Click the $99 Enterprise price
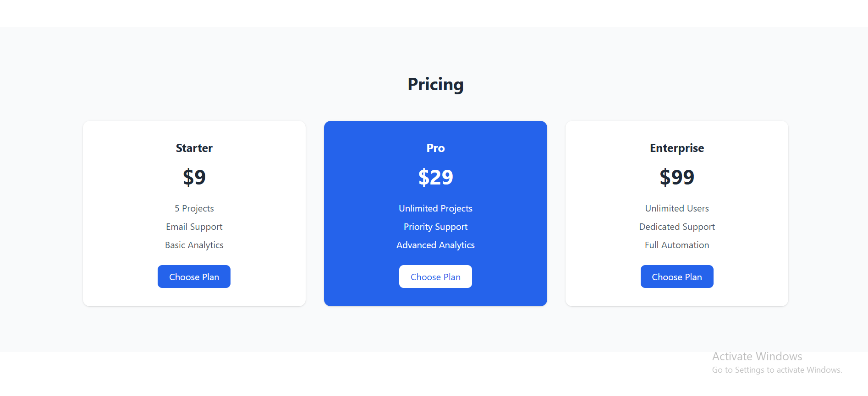Image resolution: width=868 pixels, height=396 pixels. pos(677,177)
